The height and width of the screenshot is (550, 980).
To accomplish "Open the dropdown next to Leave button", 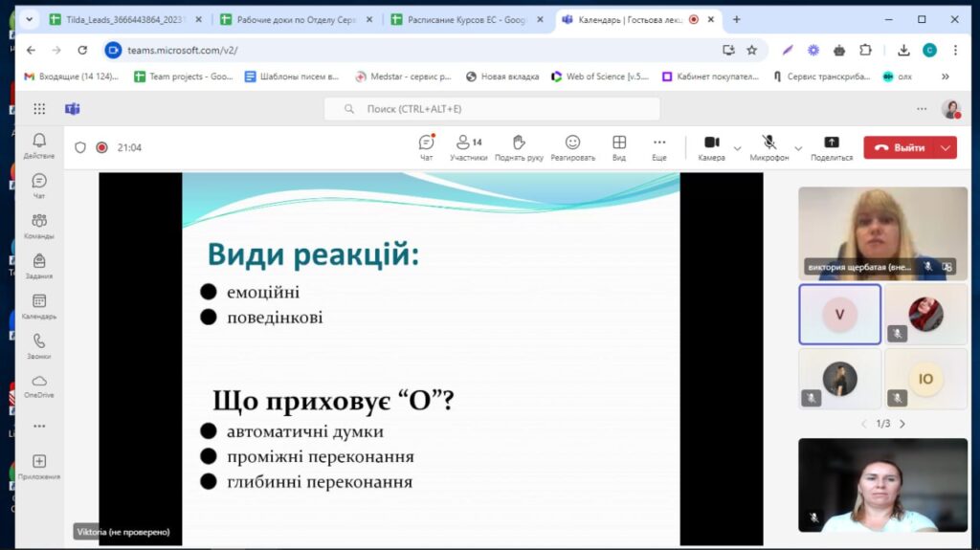I will 947,147.
